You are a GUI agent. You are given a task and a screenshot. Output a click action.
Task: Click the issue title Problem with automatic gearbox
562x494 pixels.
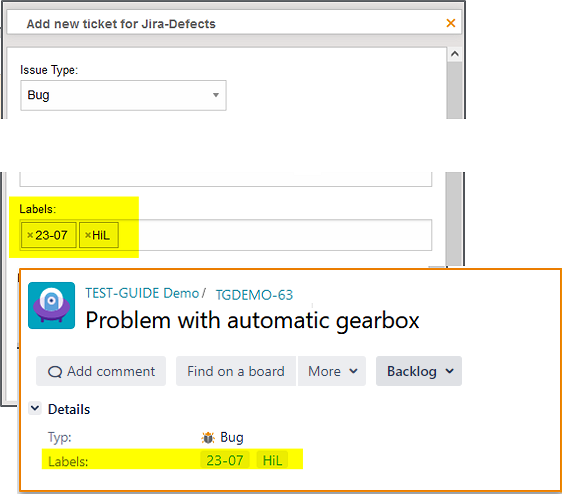(x=252, y=320)
